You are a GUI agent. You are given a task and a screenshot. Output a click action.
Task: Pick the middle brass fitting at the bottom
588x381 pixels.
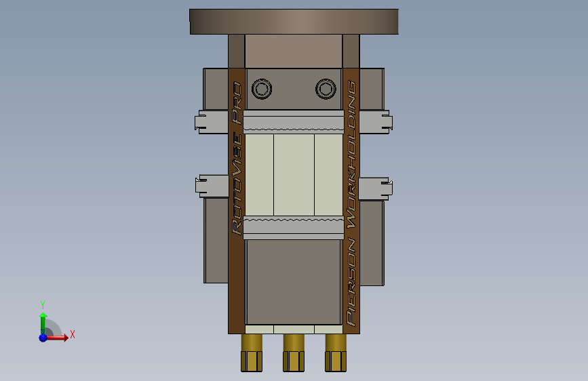point(294,353)
